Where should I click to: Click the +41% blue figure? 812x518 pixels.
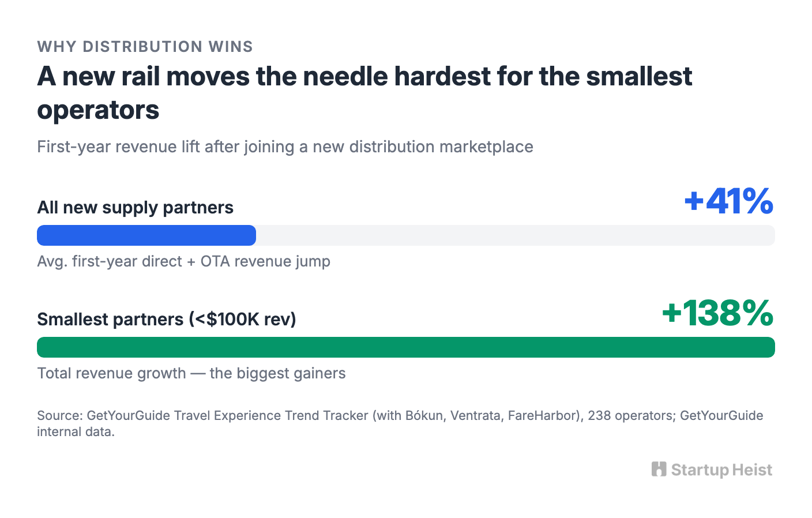click(729, 201)
